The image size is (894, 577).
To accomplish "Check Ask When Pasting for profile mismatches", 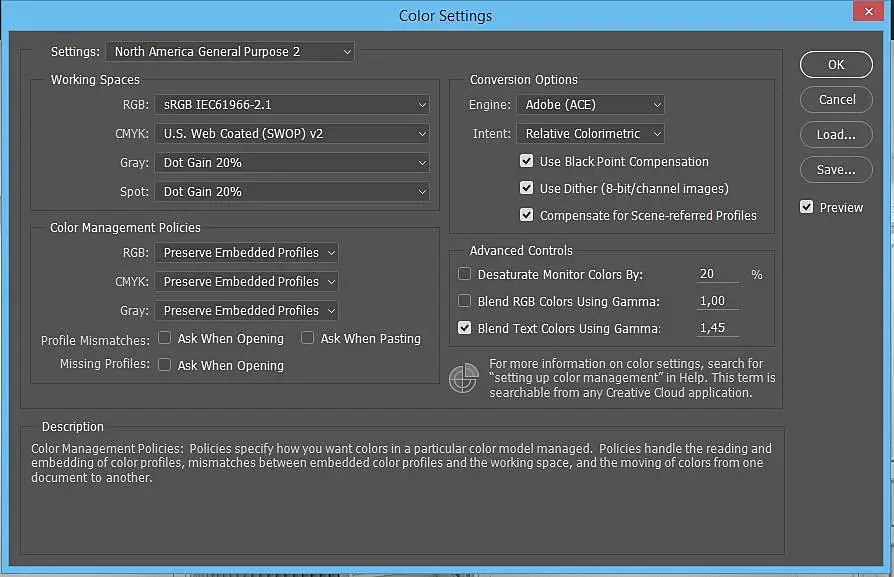I will click(x=308, y=339).
